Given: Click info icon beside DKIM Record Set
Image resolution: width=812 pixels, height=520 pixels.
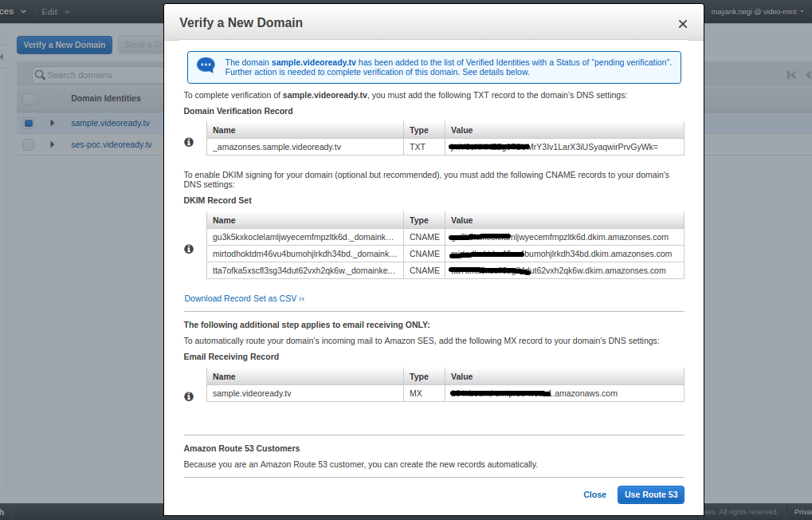Looking at the screenshot, I should click(x=189, y=249).
